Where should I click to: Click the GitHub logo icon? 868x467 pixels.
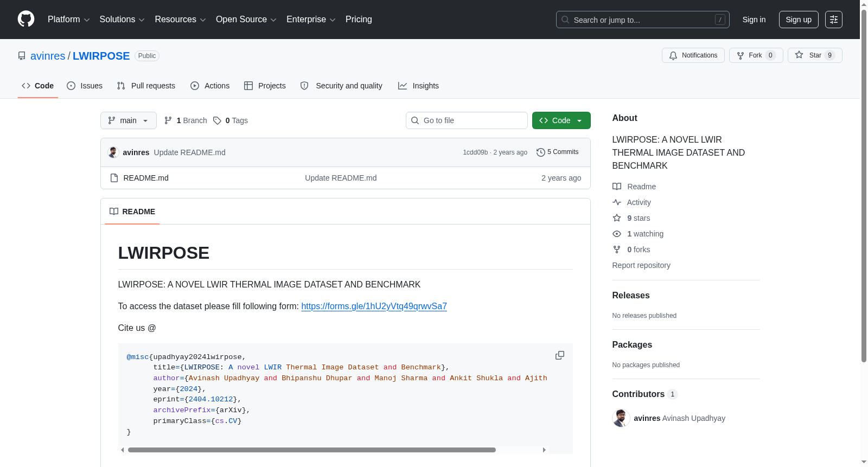tap(26, 20)
